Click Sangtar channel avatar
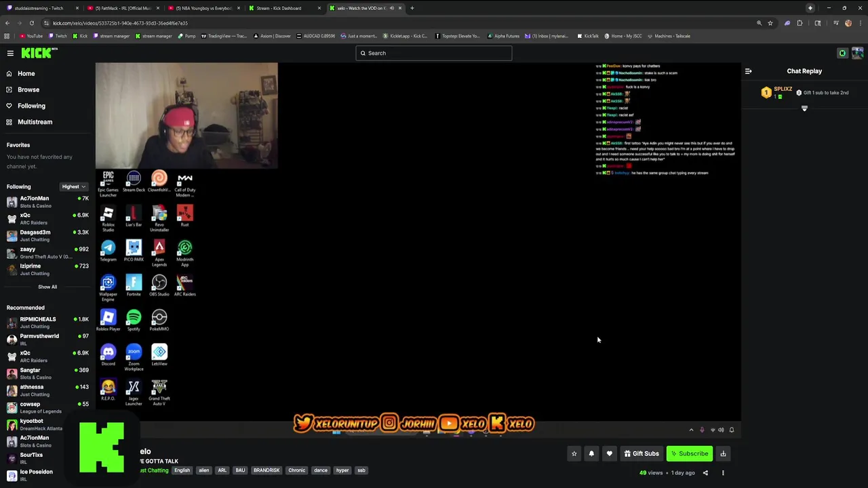The height and width of the screenshot is (488, 868). pos(12,373)
